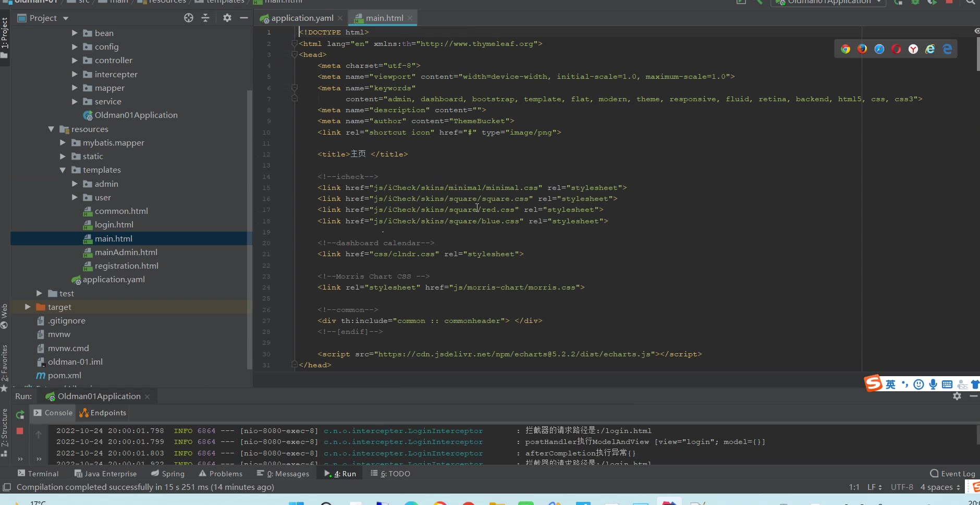
Task: Stop application via top toolbar red square
Action: 949,2
